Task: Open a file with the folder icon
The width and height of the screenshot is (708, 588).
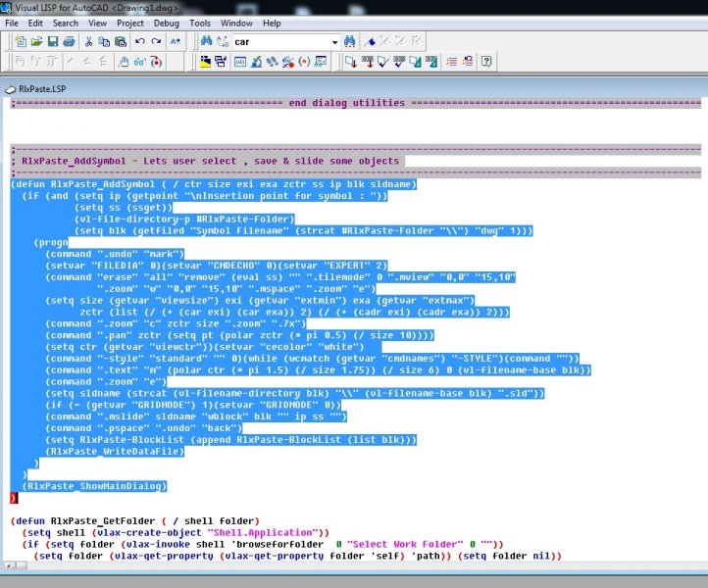Action: (37, 42)
